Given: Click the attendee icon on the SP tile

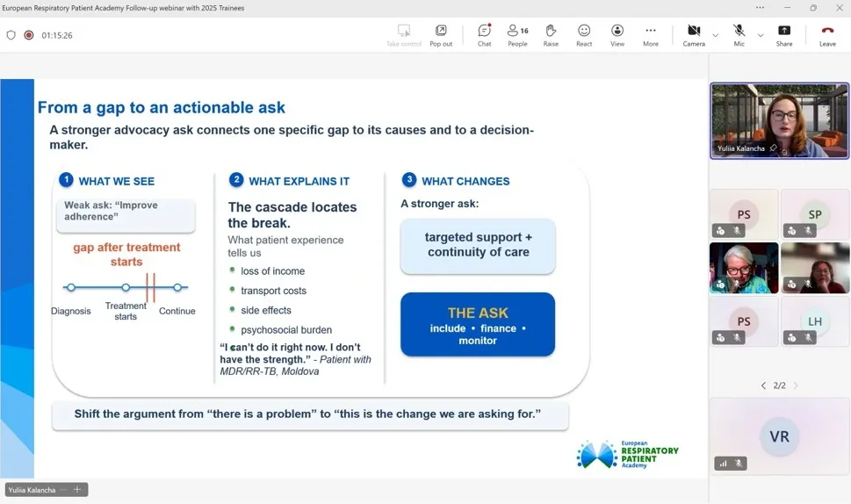Looking at the screenshot, I should point(792,231).
